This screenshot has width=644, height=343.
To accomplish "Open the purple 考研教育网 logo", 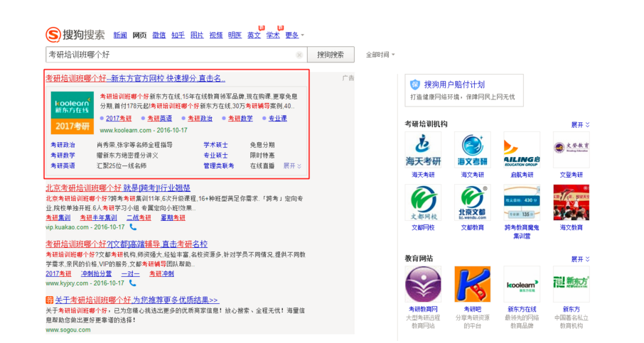I will pos(423,284).
